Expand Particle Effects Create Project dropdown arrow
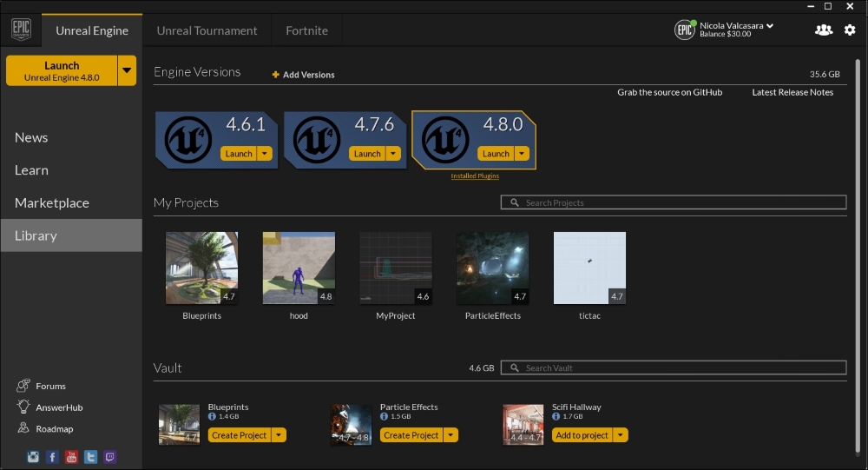 [x=450, y=435]
